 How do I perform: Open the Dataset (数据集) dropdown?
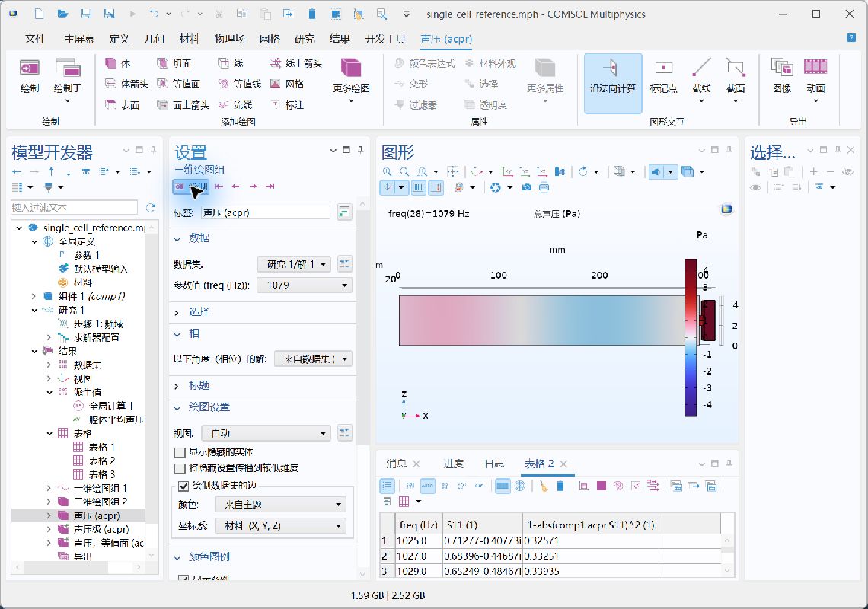[295, 265]
